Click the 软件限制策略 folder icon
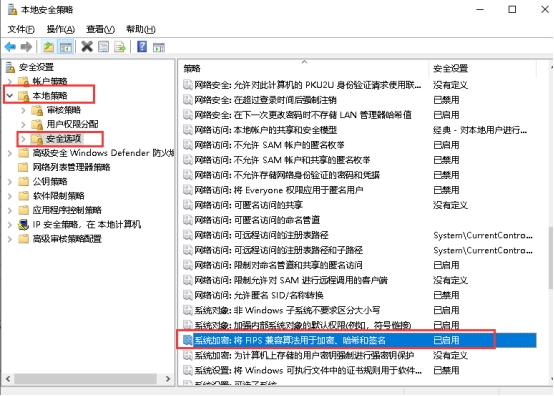This screenshot has height=396, width=554. coord(23,196)
